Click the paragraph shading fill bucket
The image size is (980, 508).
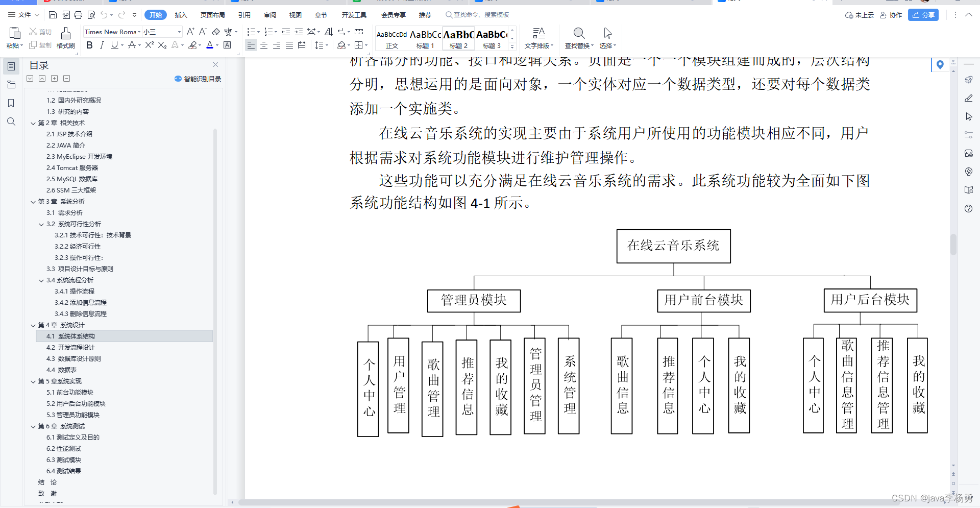(341, 45)
